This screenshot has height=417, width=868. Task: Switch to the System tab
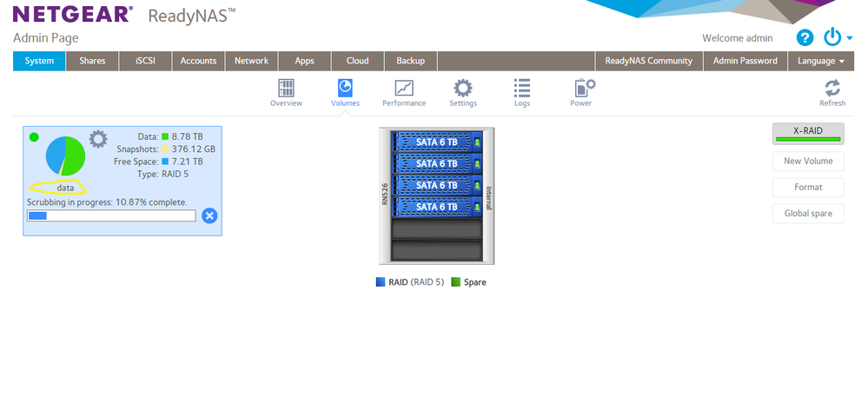point(39,61)
